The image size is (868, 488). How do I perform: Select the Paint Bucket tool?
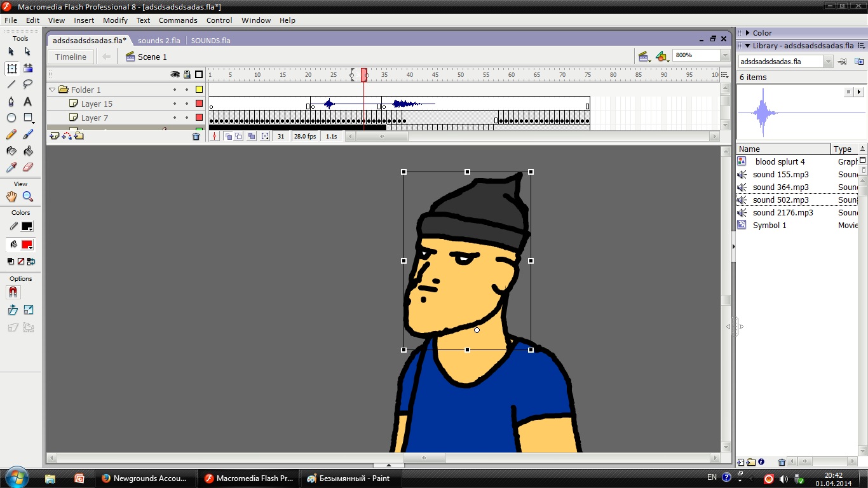pos(28,151)
